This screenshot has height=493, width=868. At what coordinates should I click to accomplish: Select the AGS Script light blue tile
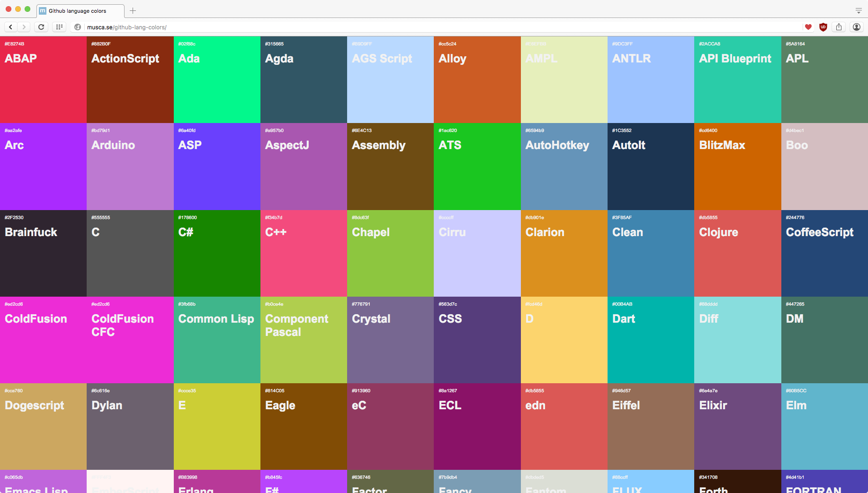click(390, 79)
